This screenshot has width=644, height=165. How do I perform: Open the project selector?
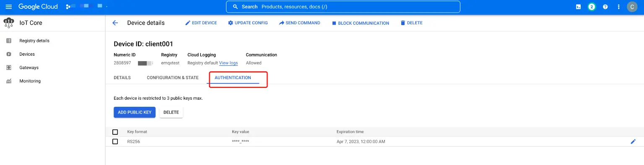coord(86,7)
